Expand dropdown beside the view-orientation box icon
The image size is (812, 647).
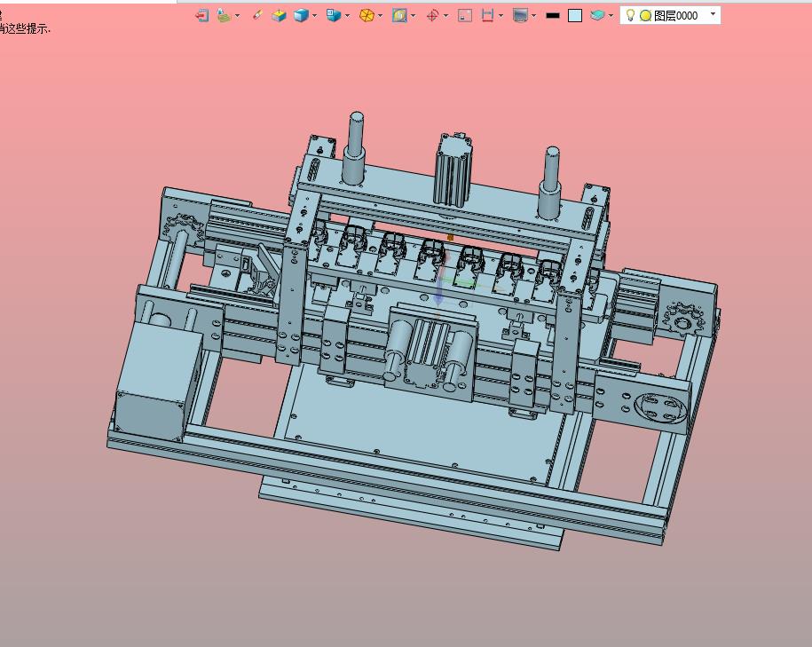coord(347,16)
